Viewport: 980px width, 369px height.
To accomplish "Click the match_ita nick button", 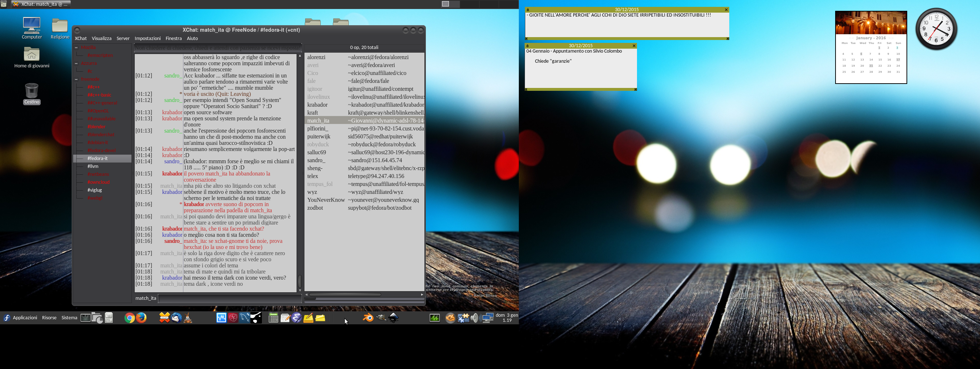I will 146,298.
